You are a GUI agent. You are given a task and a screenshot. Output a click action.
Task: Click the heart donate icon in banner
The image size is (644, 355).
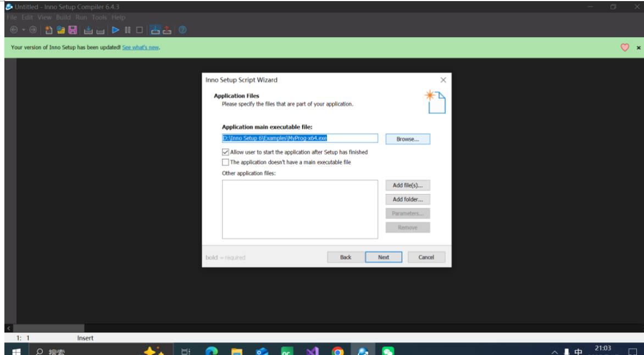(x=625, y=48)
